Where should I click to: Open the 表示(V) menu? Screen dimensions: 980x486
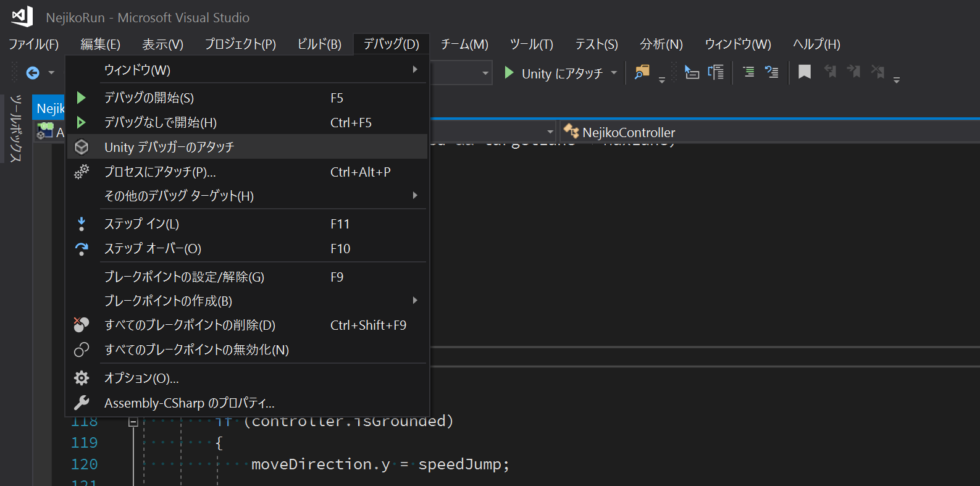tap(162, 44)
